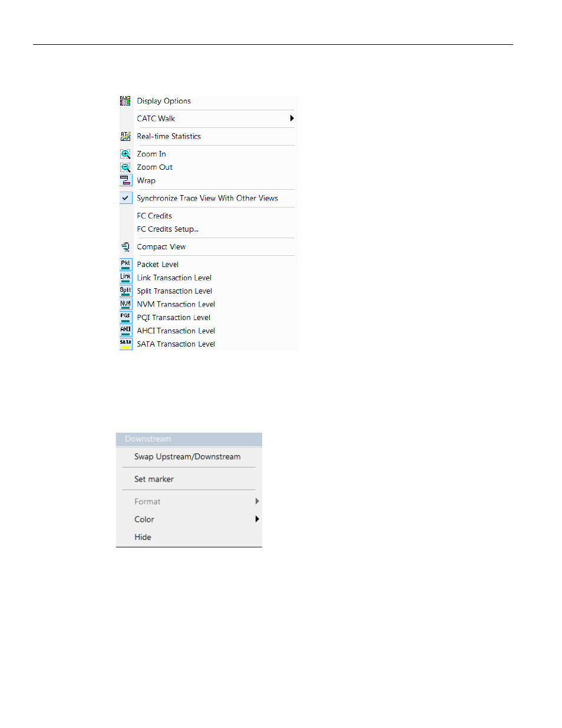Click the Real-time Statistics icon
This screenshot has width=562, height=728.
[x=125, y=136]
